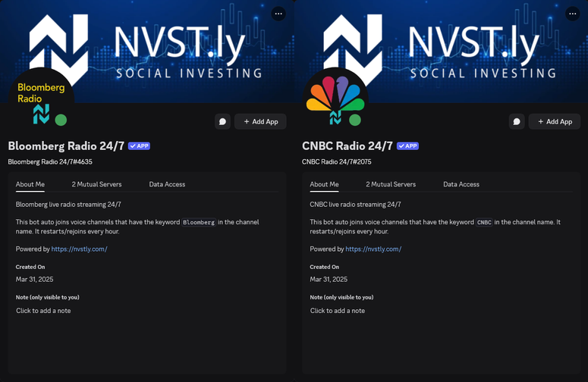Message the Bloomberg Radio 24/7 bot
588x382 pixels.
click(222, 122)
